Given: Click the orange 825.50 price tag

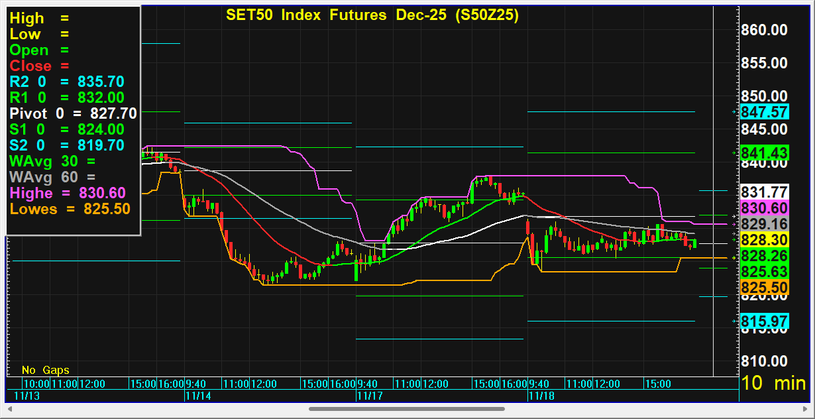Looking at the screenshot, I should (765, 288).
